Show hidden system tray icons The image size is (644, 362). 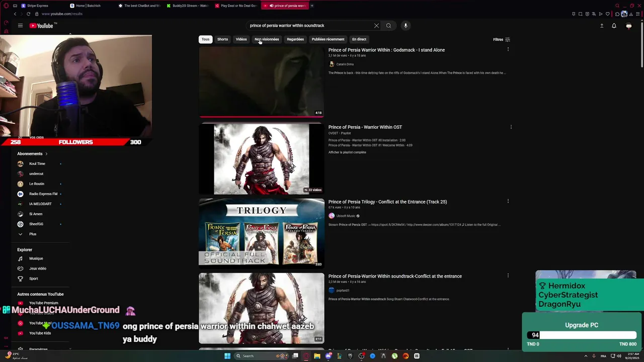(586, 356)
